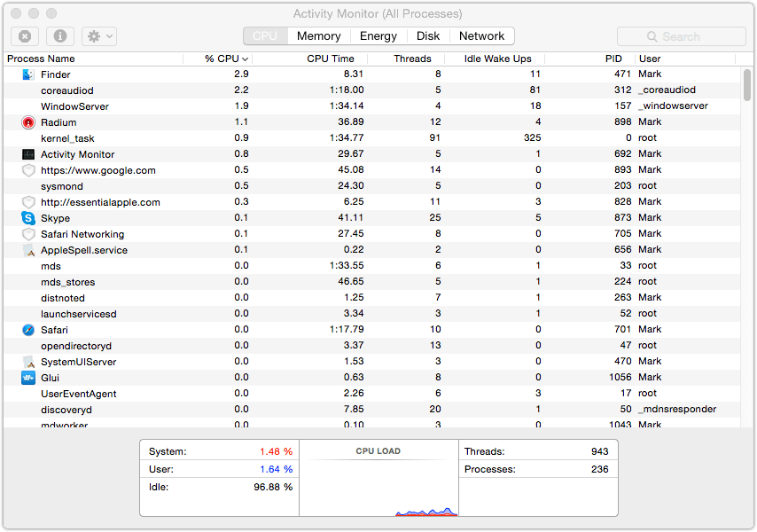757x532 pixels.
Task: Sort by the % CPU column header
Action: click(218, 59)
